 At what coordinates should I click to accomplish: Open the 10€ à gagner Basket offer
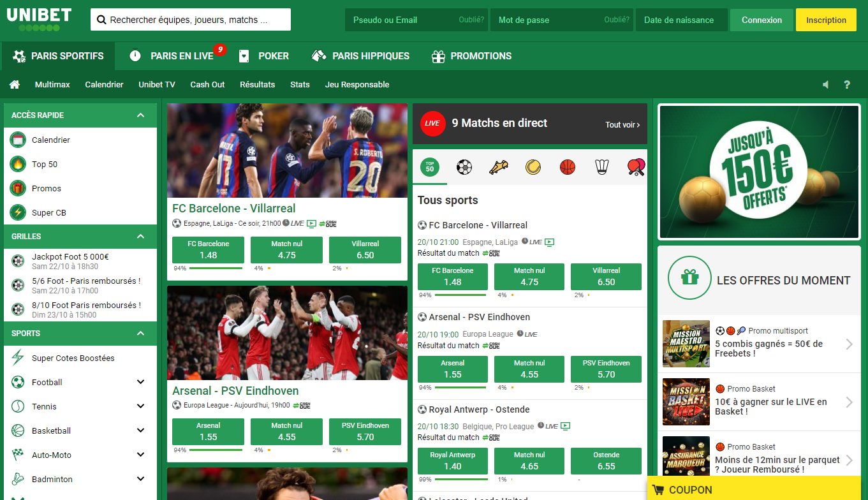click(759, 402)
